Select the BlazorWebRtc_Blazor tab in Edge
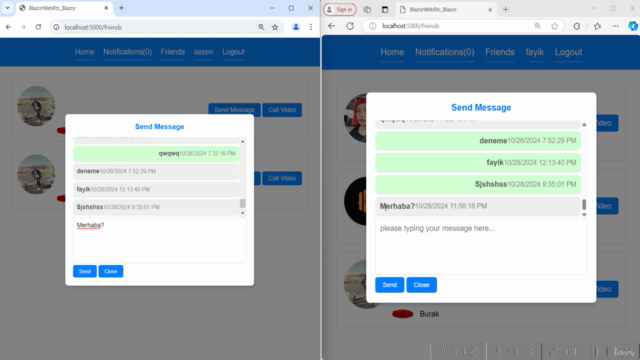The height and width of the screenshot is (360, 640). 446,9
